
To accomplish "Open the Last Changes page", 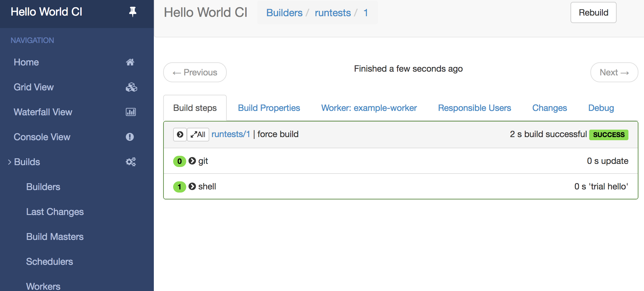I will 55,212.
